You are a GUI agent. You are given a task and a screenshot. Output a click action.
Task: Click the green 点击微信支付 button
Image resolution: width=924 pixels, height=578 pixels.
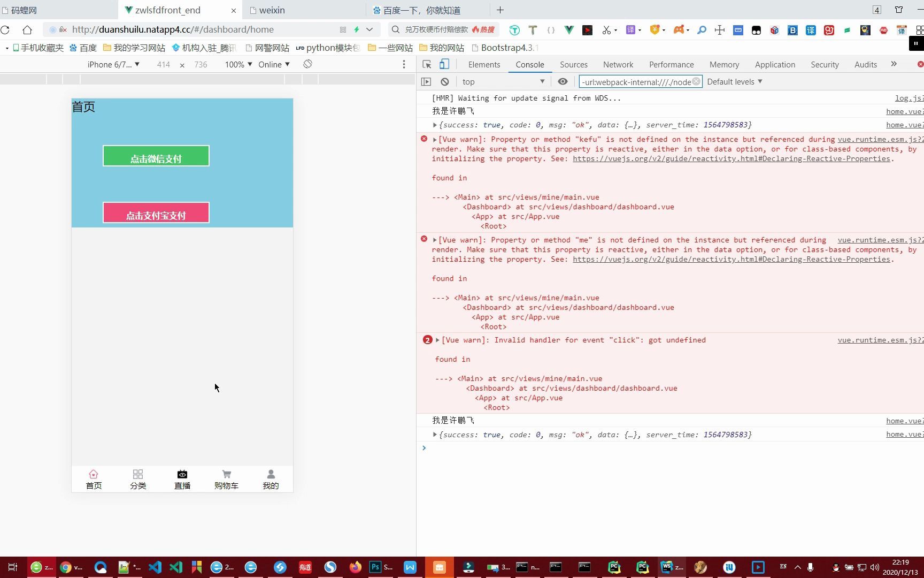[x=156, y=156]
